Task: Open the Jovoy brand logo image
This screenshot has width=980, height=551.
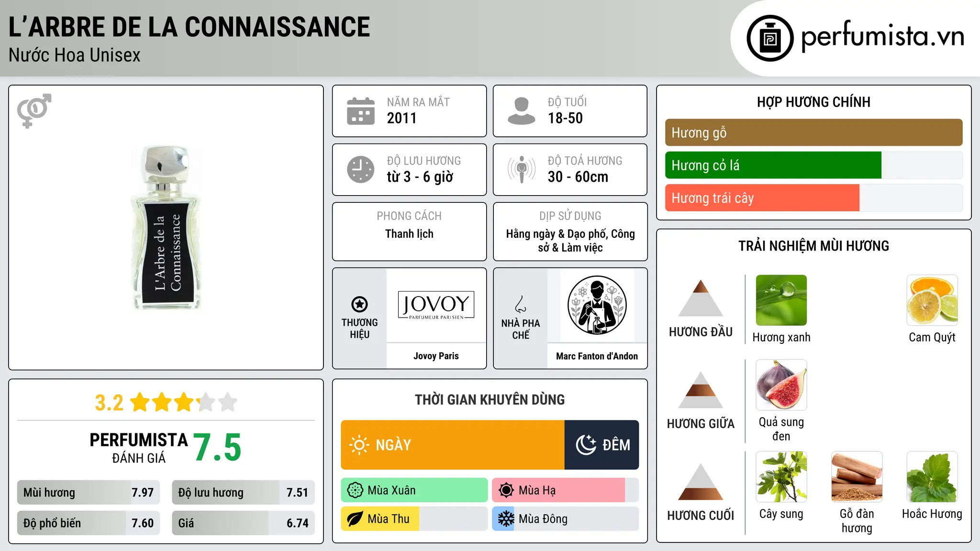Action: click(436, 305)
